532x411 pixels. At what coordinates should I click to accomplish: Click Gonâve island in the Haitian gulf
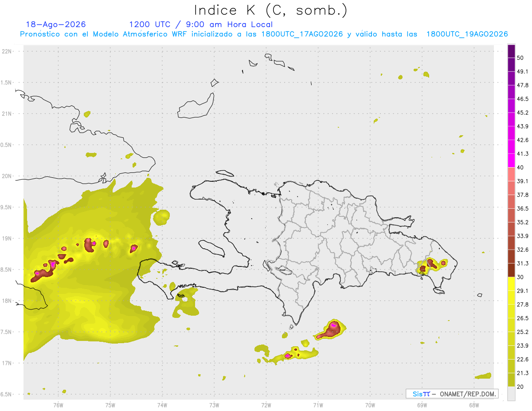tap(211, 248)
